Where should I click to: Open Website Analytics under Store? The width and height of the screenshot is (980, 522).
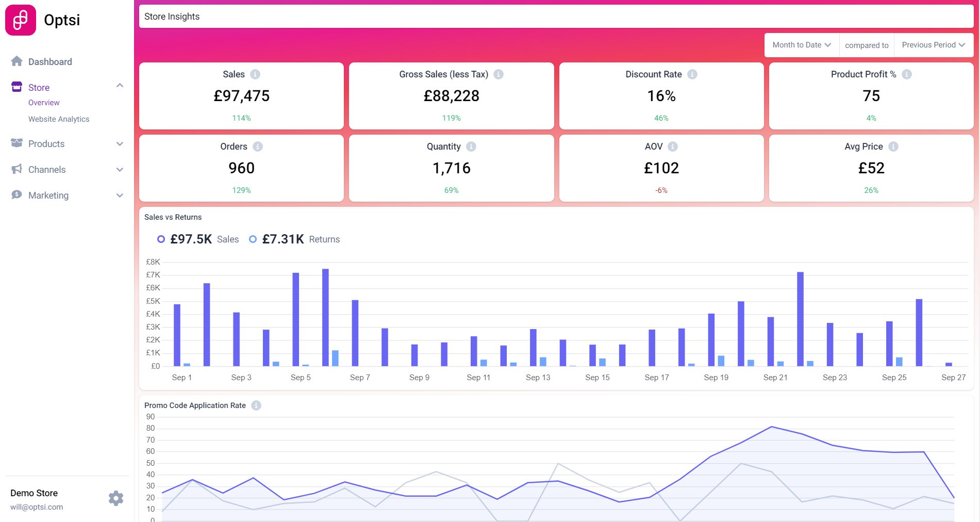[59, 119]
